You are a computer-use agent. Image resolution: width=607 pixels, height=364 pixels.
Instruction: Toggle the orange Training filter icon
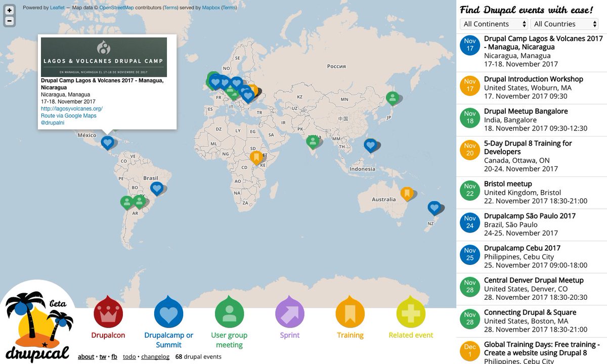[x=350, y=312]
